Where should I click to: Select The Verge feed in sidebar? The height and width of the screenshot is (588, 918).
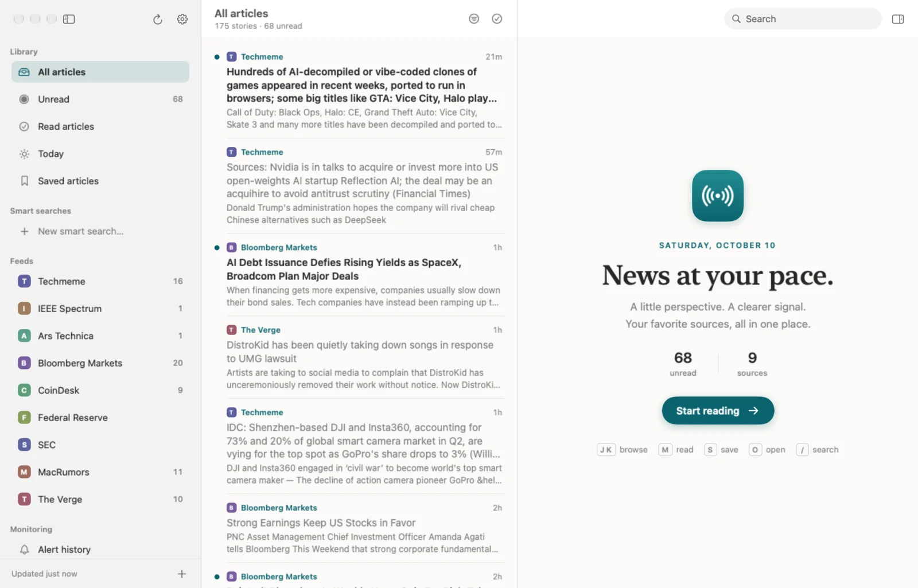(x=100, y=499)
